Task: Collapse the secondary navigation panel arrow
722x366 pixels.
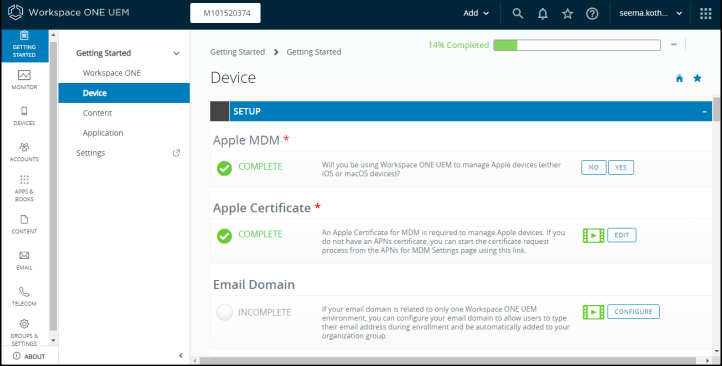Action: pyautogui.click(x=180, y=355)
